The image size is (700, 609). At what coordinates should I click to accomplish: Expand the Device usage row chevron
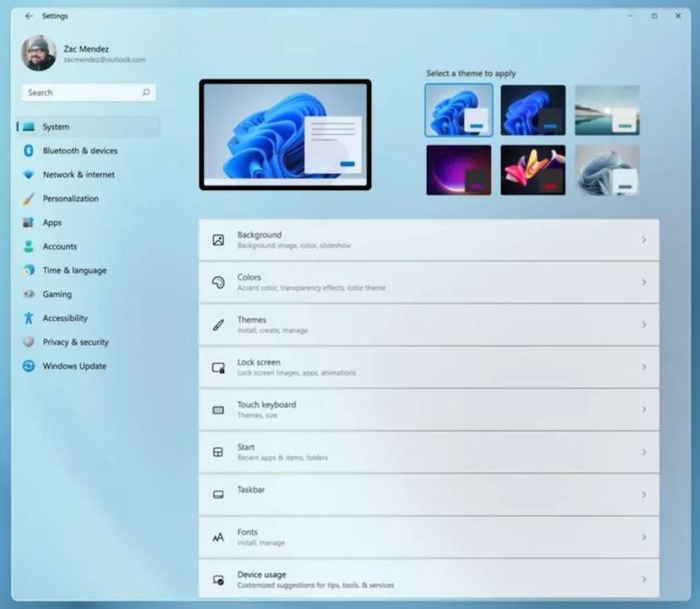(x=644, y=579)
